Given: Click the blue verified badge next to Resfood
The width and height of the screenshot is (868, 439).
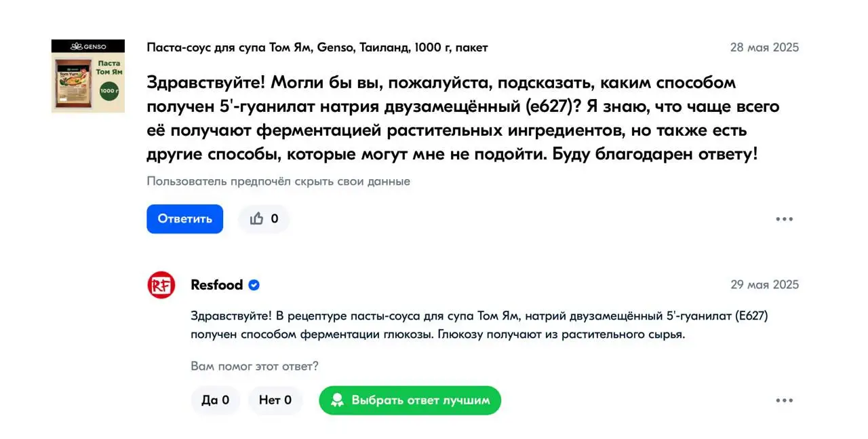Looking at the screenshot, I should [x=254, y=285].
